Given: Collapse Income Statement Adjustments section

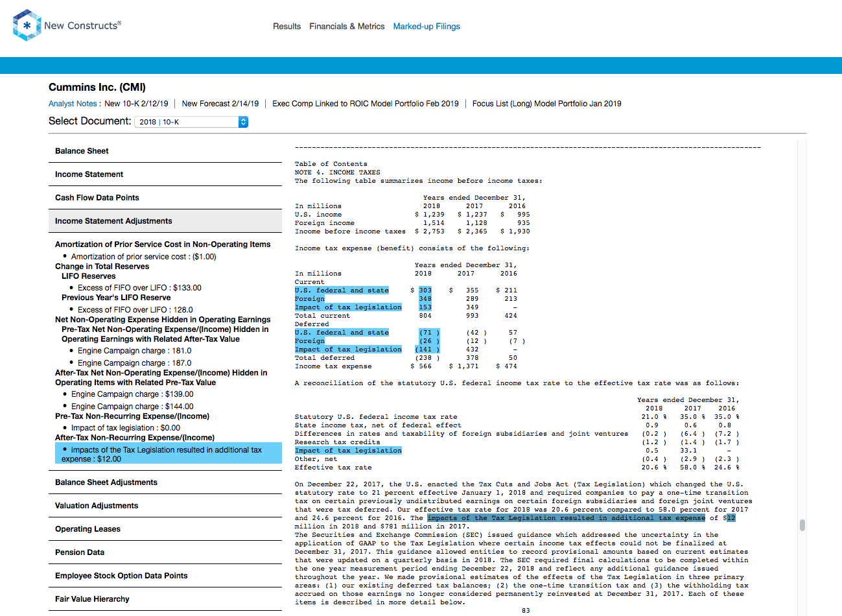Looking at the screenshot, I should click(x=165, y=221).
